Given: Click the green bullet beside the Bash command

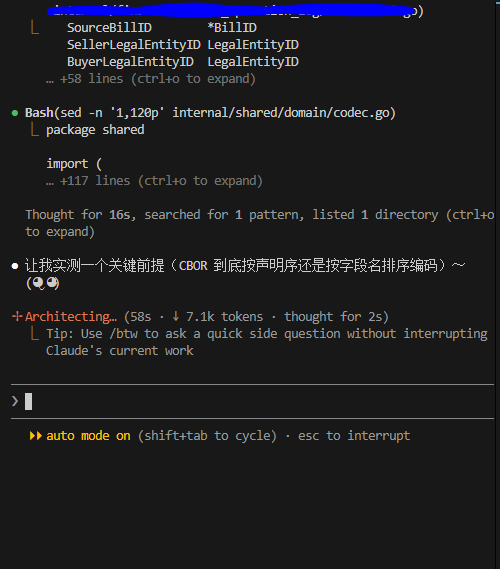Looking at the screenshot, I should coord(15,113).
